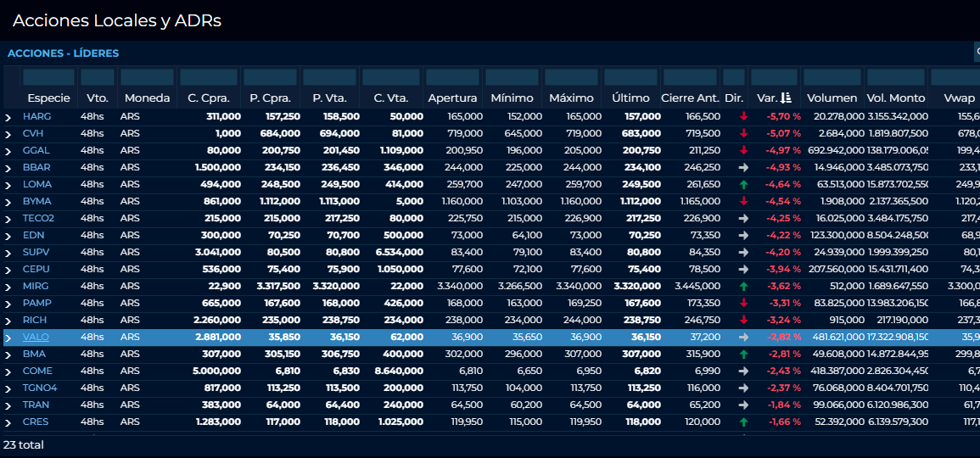This screenshot has width=980, height=458.
Task: Click the red down arrow in PAMP row
Action: coord(743,303)
